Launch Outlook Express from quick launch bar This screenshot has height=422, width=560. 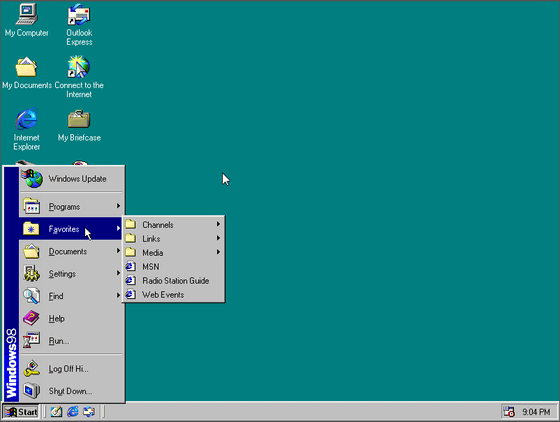[89, 412]
